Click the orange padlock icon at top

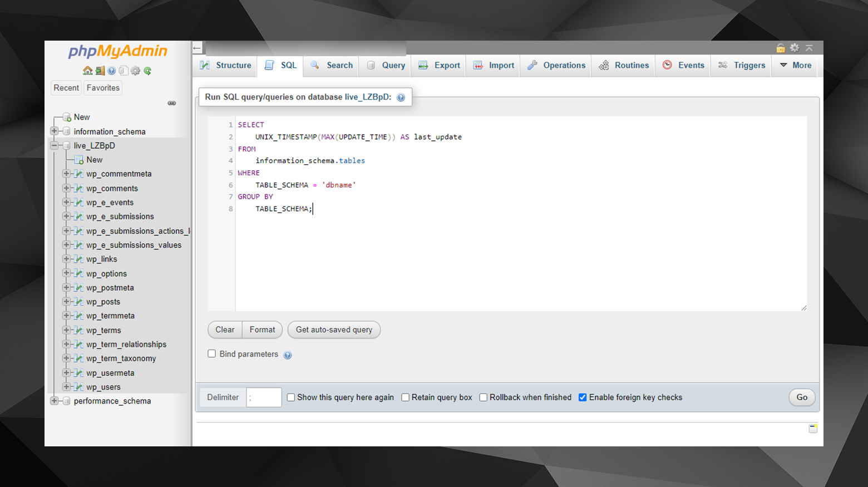(781, 48)
